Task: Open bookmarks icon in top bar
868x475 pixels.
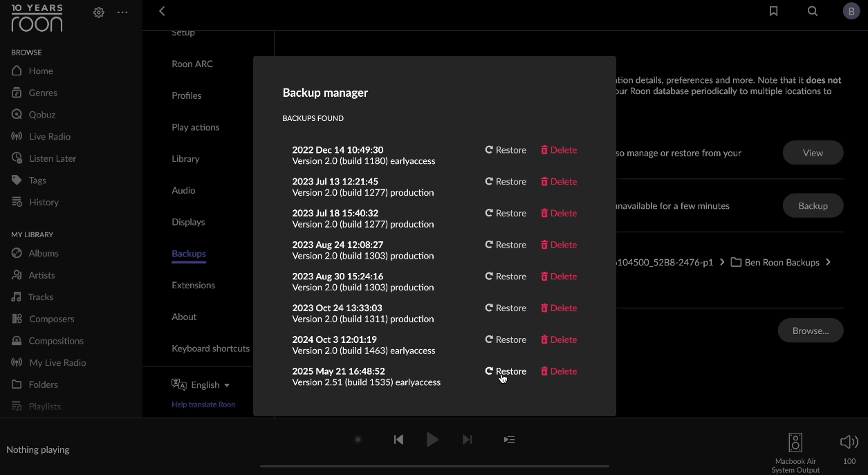Action: click(x=773, y=11)
